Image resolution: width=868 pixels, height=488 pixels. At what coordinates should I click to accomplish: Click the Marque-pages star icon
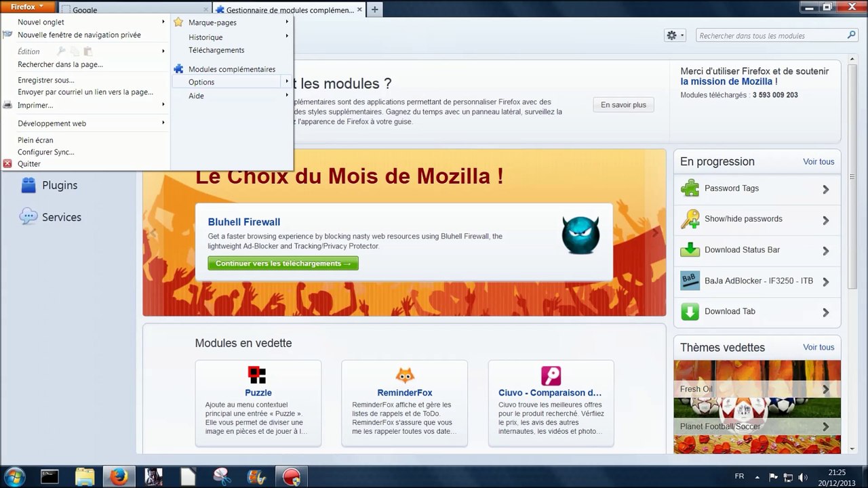(178, 22)
